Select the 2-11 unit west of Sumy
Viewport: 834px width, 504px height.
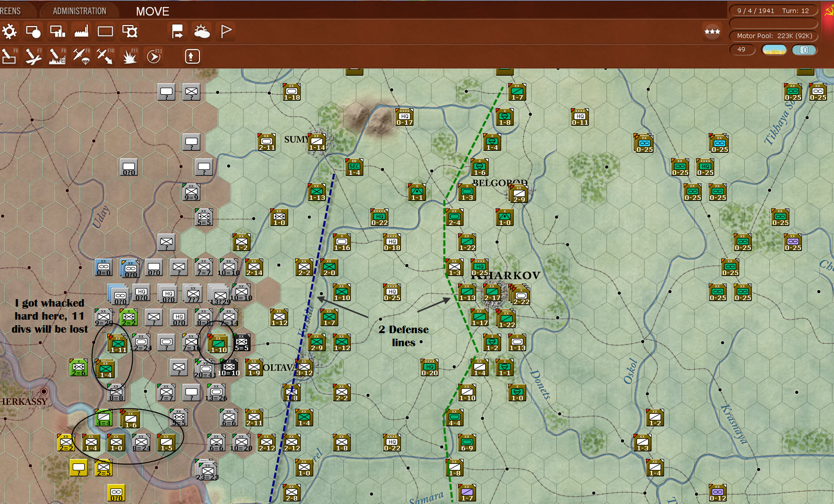[267, 142]
